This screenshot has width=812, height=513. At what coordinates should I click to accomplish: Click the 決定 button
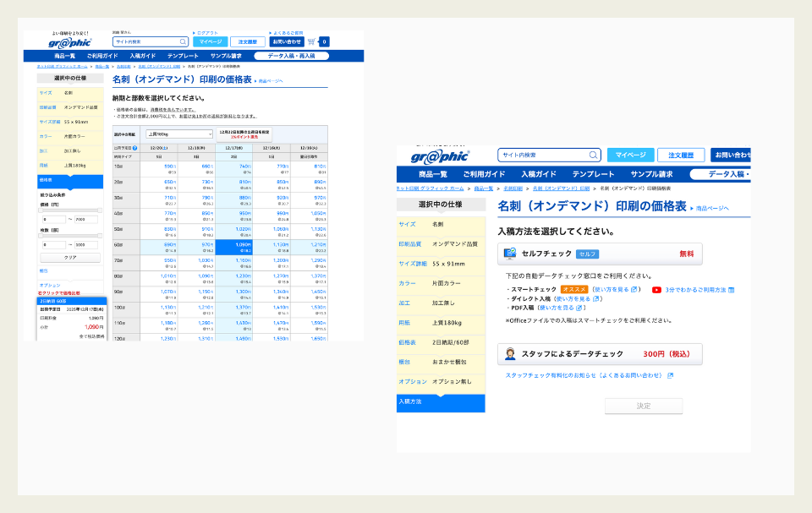tap(643, 406)
